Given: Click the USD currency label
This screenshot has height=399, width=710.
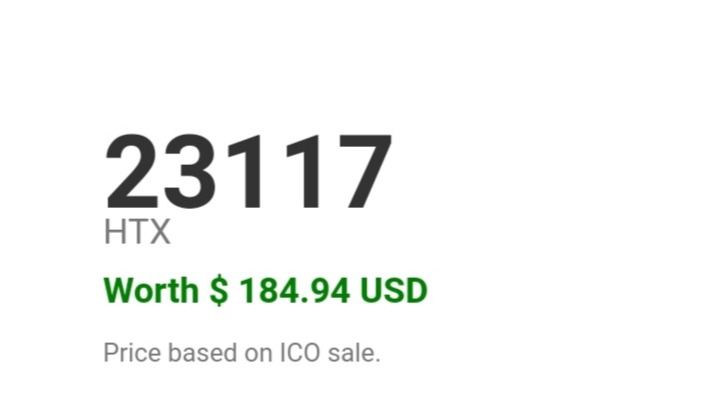Looking at the screenshot, I should click(394, 290).
